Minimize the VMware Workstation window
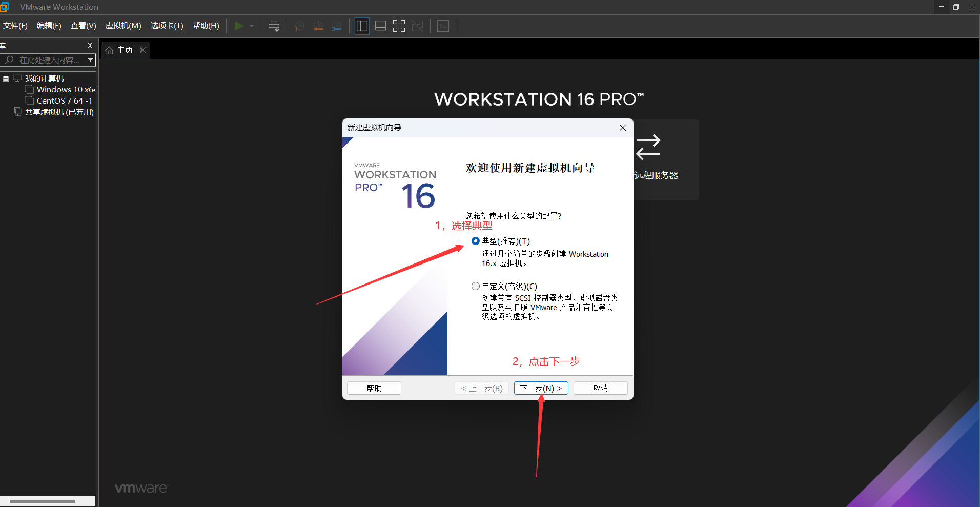This screenshot has height=507, width=980. pos(941,7)
